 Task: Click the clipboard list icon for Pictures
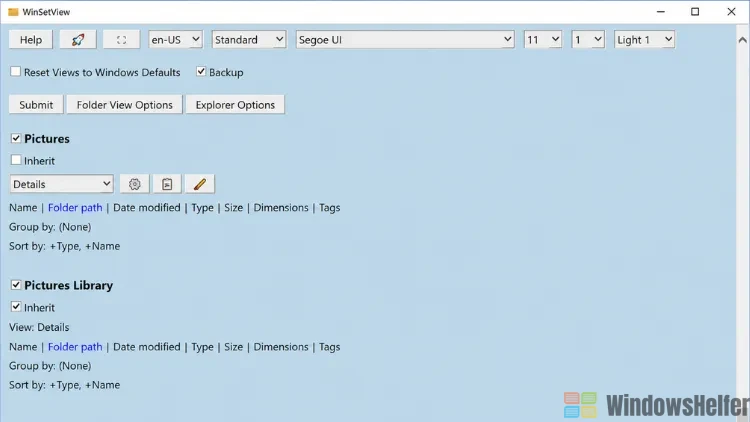pos(167,184)
